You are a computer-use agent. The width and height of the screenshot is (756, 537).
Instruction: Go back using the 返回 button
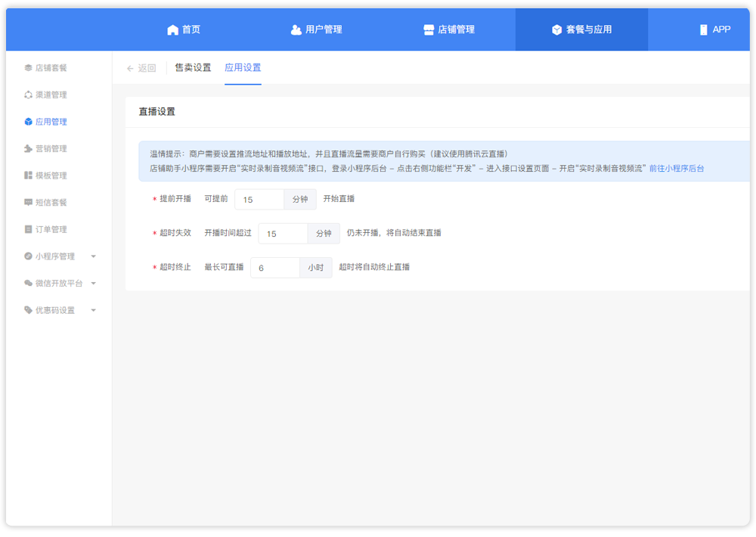pyautogui.click(x=141, y=68)
